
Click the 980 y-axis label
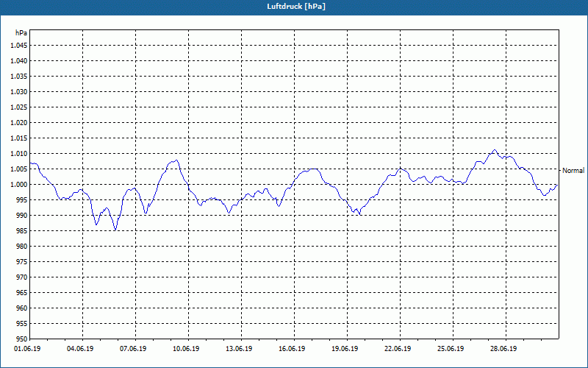(x=22, y=247)
